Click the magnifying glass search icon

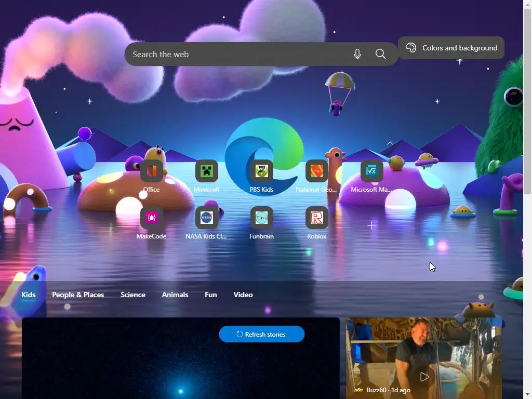[x=381, y=54]
